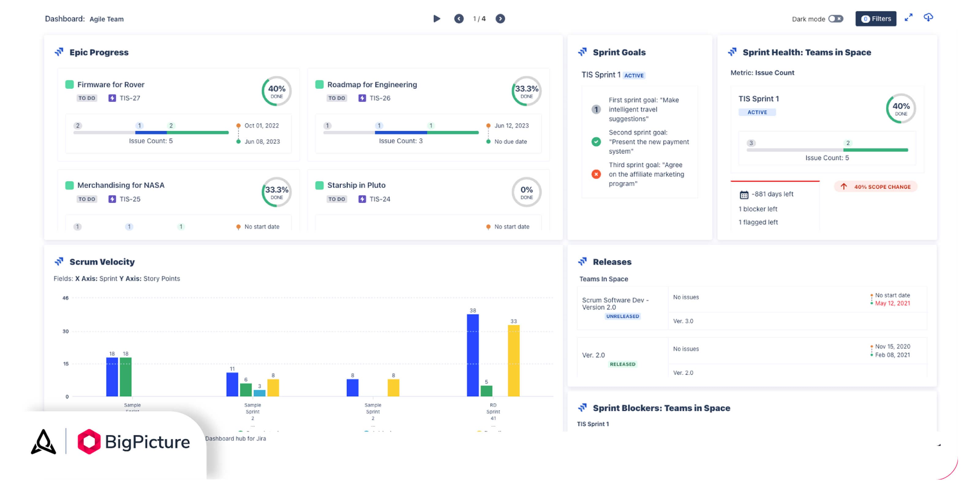Click the Appfire logo mark
This screenshot has height=487, width=980.
[43, 442]
